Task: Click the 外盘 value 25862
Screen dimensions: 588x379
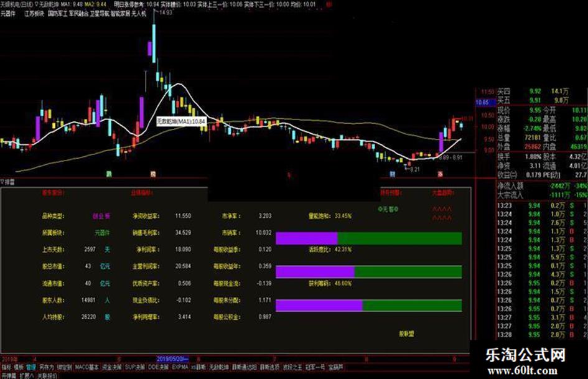Action: (x=533, y=147)
